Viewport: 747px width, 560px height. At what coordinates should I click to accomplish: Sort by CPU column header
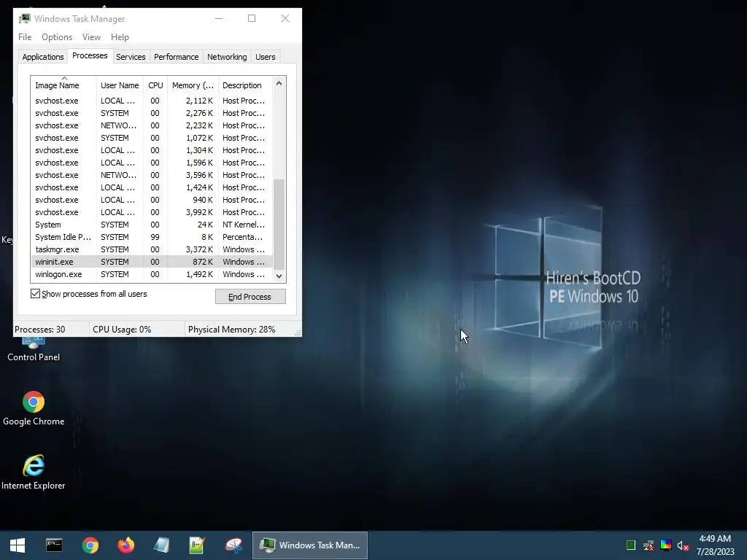pos(155,85)
